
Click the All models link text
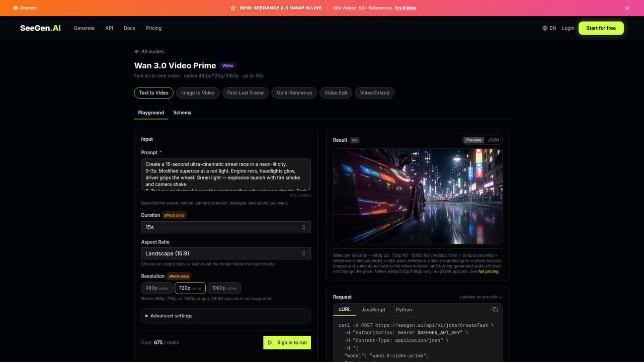(x=153, y=52)
